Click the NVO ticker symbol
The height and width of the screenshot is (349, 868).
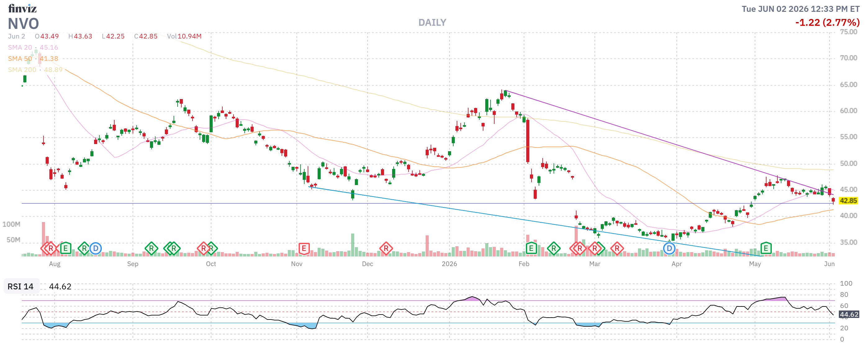[23, 24]
